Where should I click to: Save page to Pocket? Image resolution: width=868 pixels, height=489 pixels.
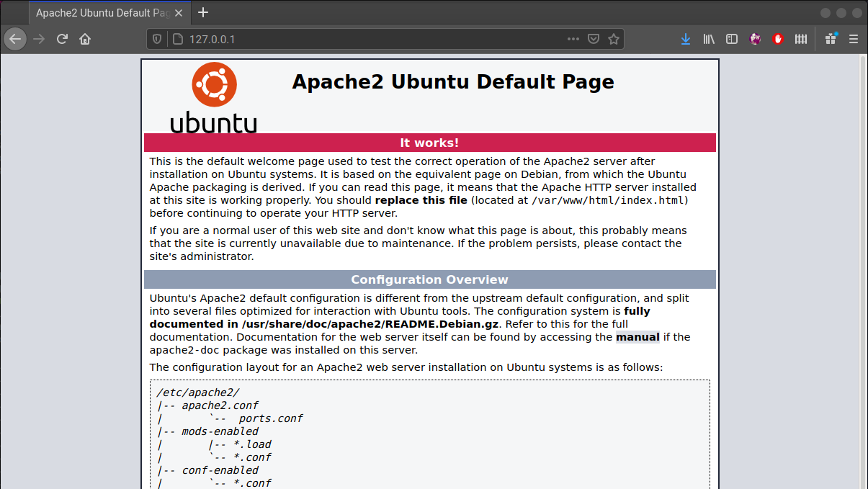(x=594, y=39)
